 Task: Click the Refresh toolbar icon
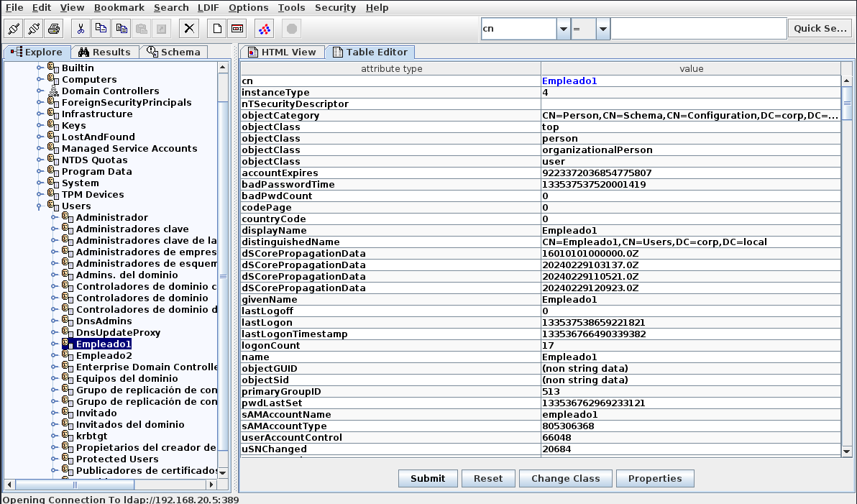click(x=265, y=29)
